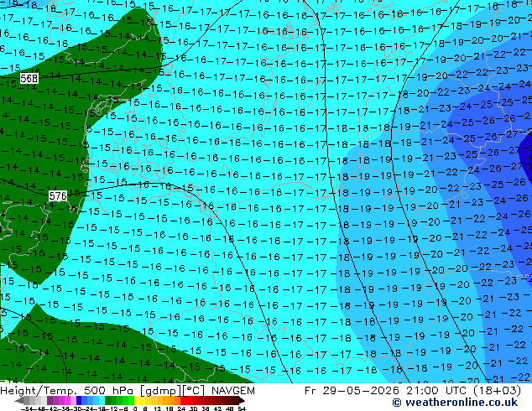532x411 pixels.
Task: Click the '500 hPa' level text
Action: pyautogui.click(x=110, y=391)
